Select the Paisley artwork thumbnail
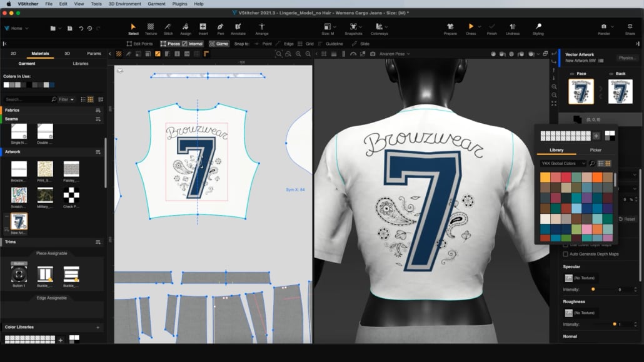 pos(71,169)
